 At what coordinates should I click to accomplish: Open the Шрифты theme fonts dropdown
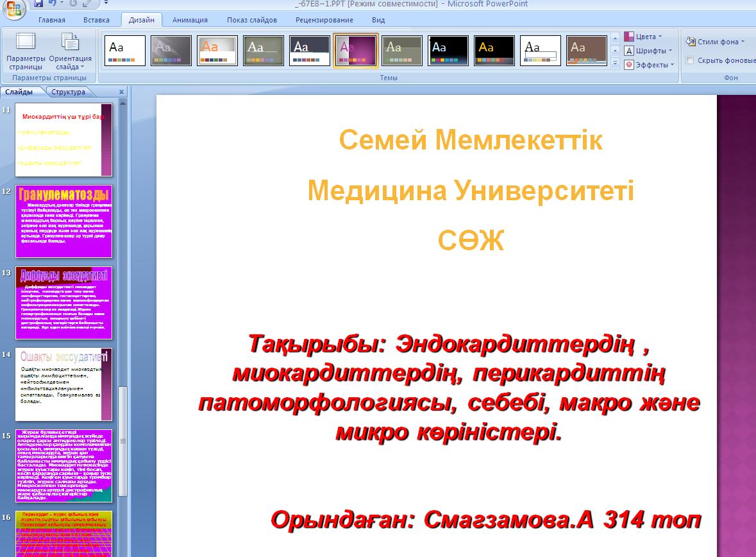(648, 51)
